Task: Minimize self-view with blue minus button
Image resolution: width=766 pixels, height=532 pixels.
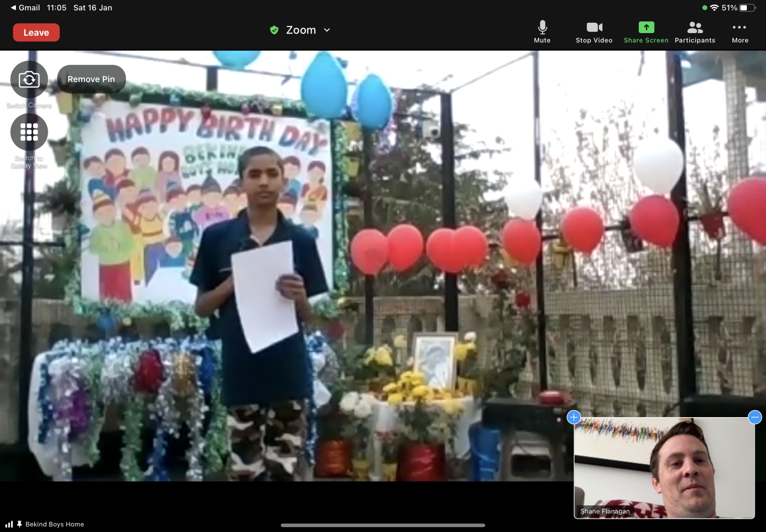Action: [754, 417]
